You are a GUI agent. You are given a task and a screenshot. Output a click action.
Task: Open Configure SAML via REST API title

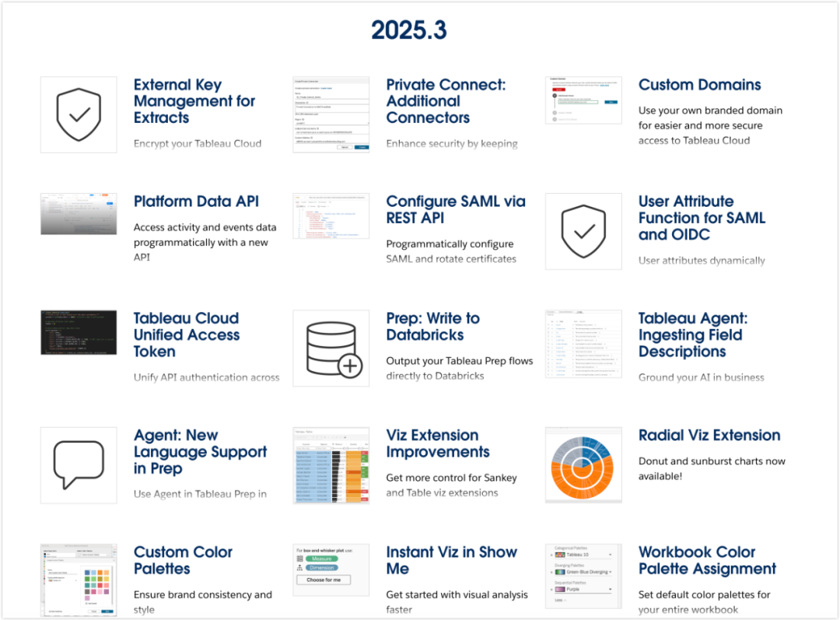coord(456,209)
